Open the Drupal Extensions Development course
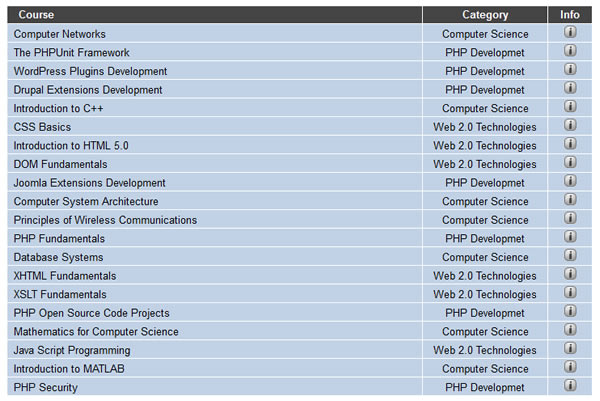 (x=87, y=90)
